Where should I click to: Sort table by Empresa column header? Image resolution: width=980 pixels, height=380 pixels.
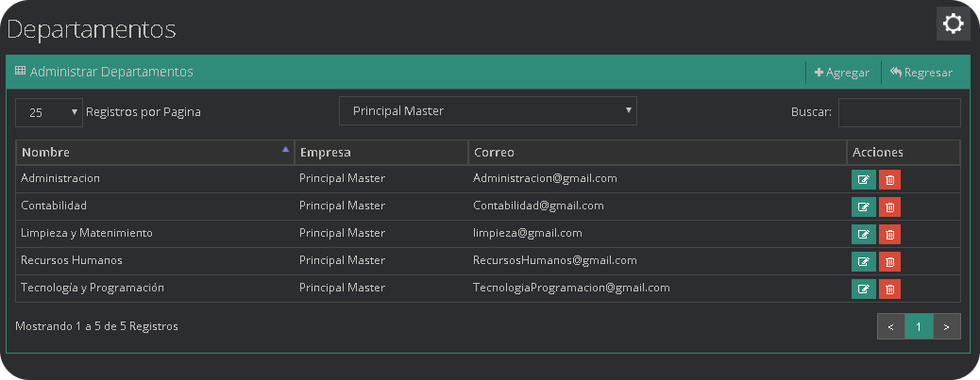(380, 153)
